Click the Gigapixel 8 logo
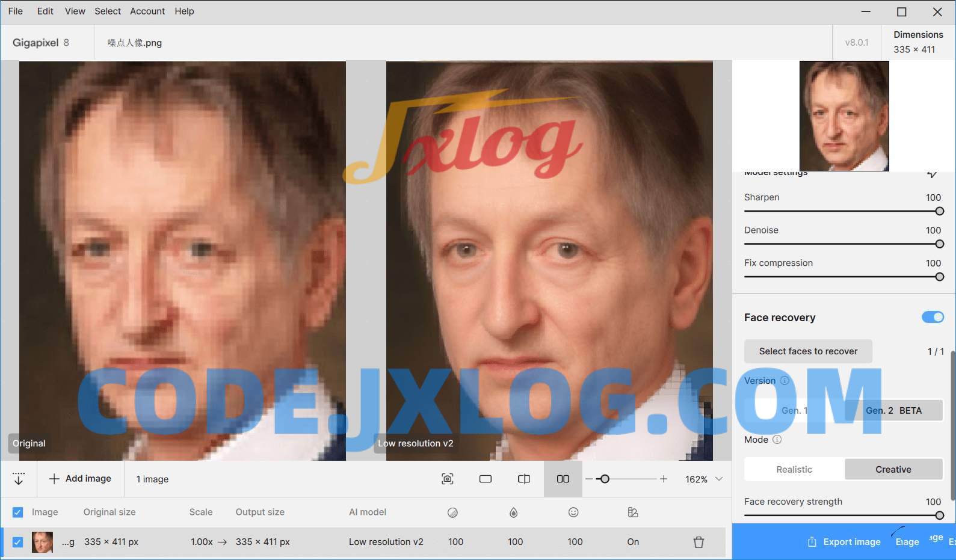 tap(41, 43)
